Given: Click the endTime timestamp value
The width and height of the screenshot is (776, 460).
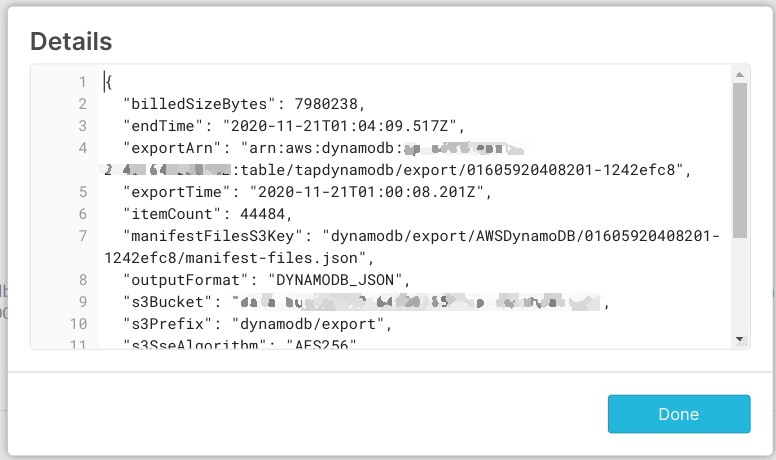Looking at the screenshot, I should pos(345,126).
